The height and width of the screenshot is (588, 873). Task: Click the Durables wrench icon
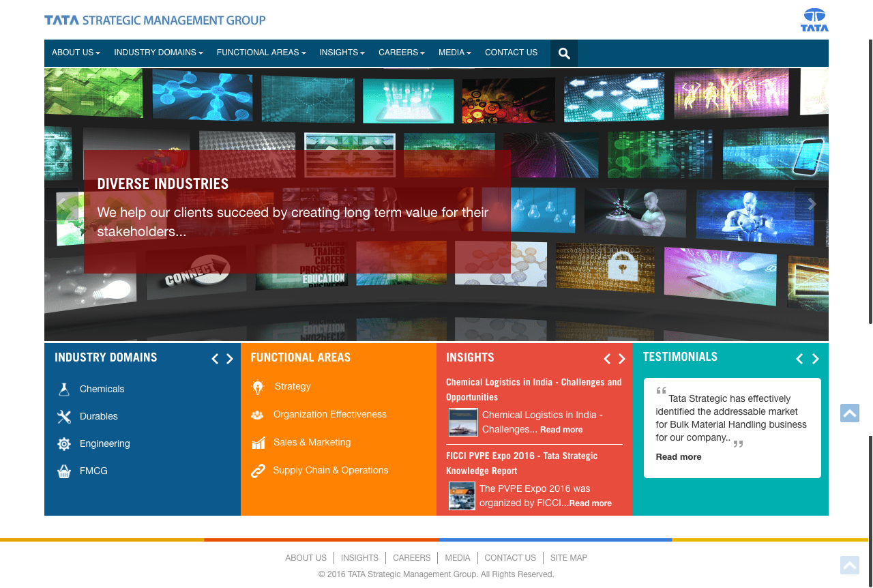click(64, 417)
